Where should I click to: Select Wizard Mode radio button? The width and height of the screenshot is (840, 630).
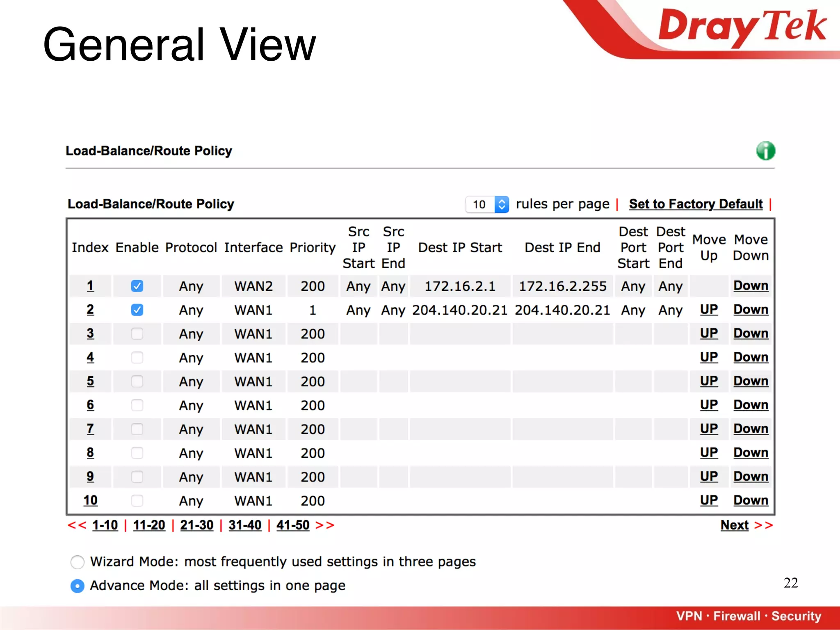(78, 562)
